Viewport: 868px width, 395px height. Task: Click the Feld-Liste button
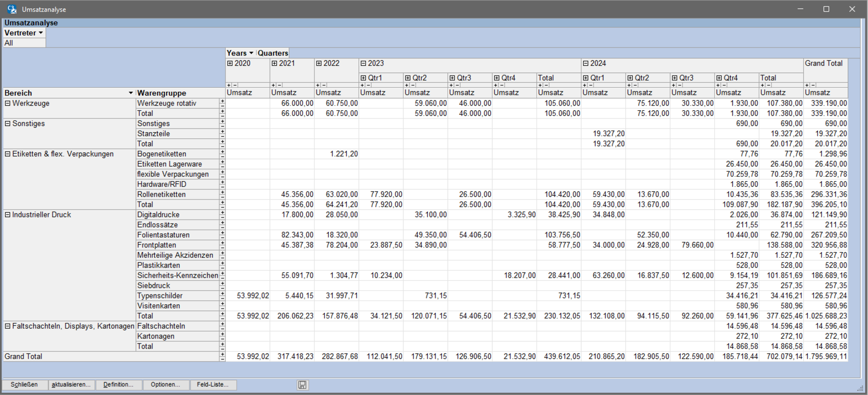(x=212, y=385)
